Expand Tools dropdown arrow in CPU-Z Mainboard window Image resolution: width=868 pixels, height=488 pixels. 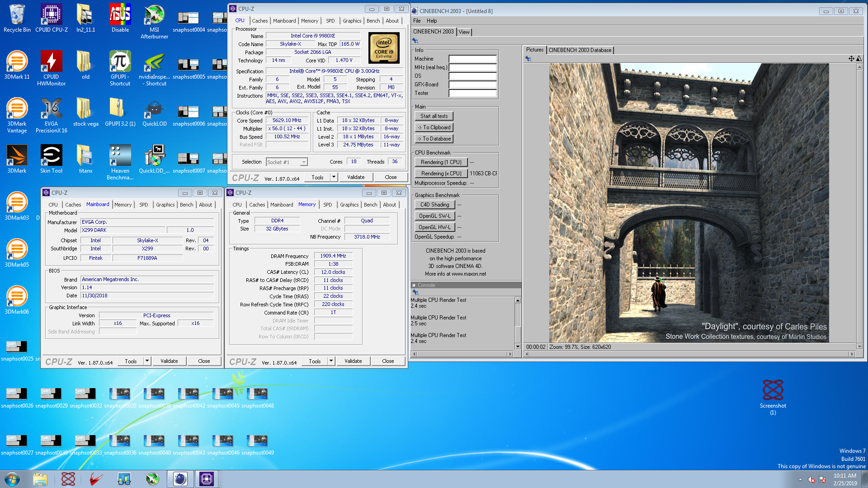[x=147, y=361]
